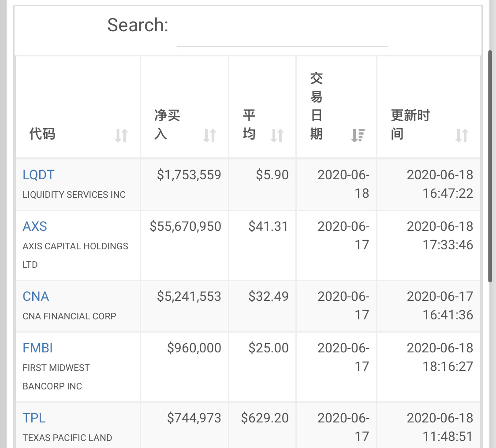Click the page vertical scrollbar thumb
Image resolution: width=496 pixels, height=448 pixels.
[x=490, y=166]
